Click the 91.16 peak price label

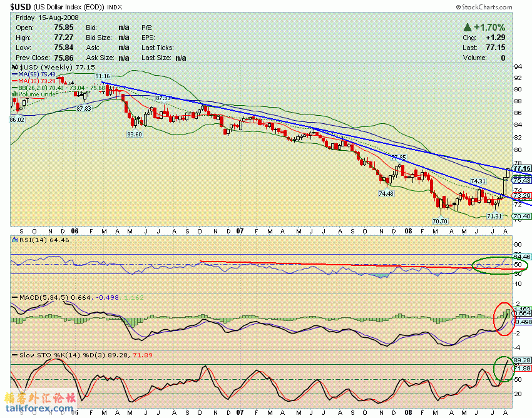tap(103, 76)
